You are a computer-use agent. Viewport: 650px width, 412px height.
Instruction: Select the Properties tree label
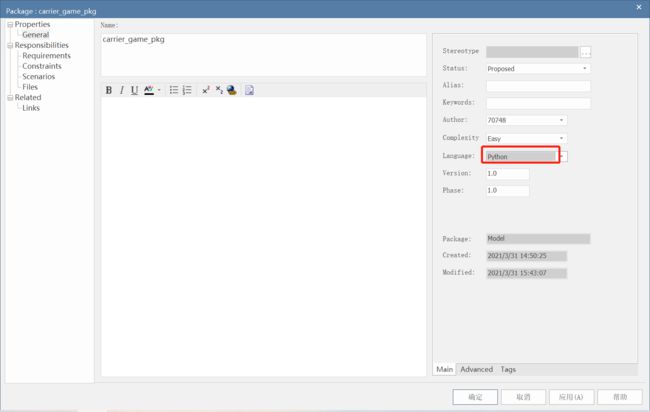32,24
